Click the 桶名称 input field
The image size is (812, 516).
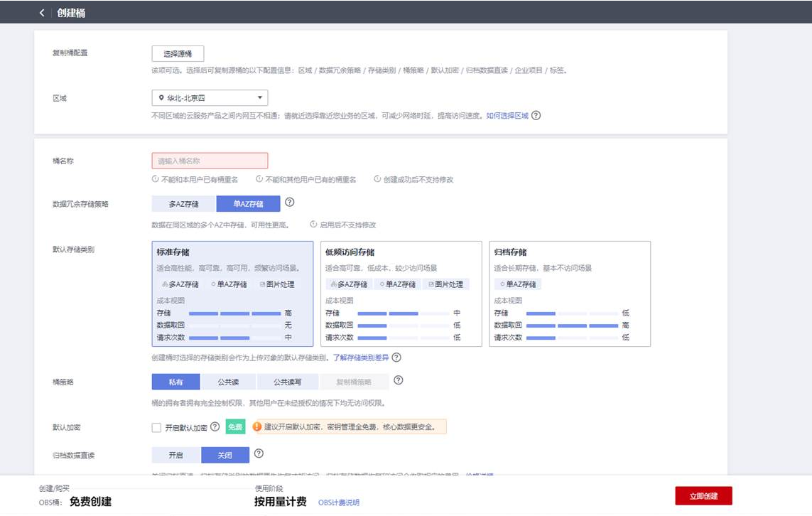tap(210, 161)
